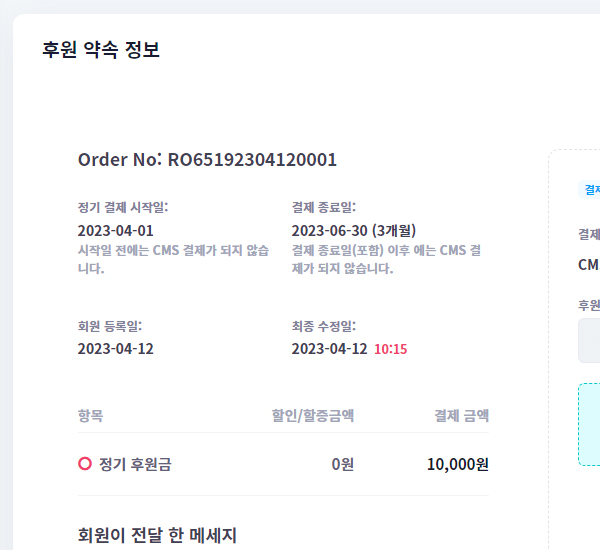The height and width of the screenshot is (550, 600).
Task: Click the grey input field under 후원
Action: 589,341
